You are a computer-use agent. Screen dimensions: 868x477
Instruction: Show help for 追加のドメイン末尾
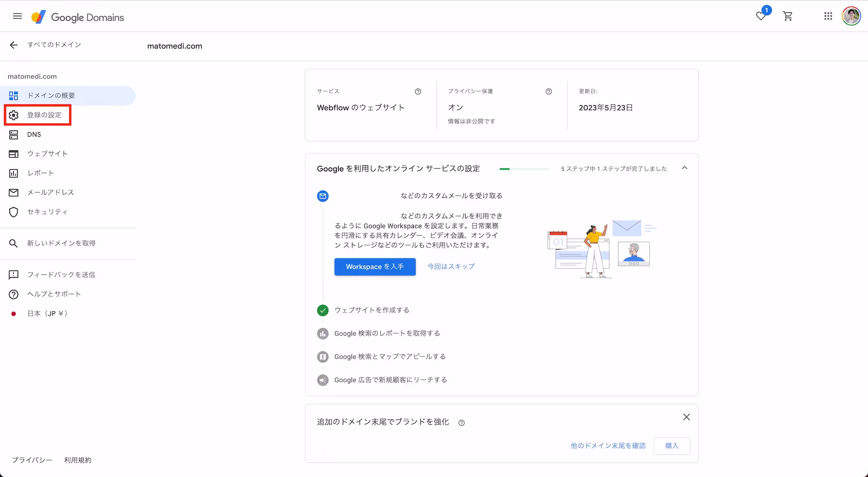[461, 423]
